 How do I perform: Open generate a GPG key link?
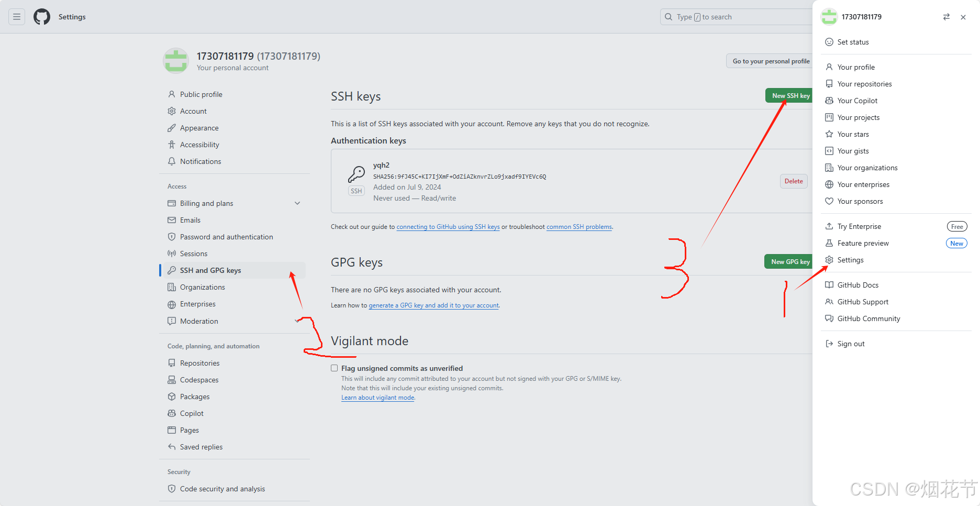434,305
